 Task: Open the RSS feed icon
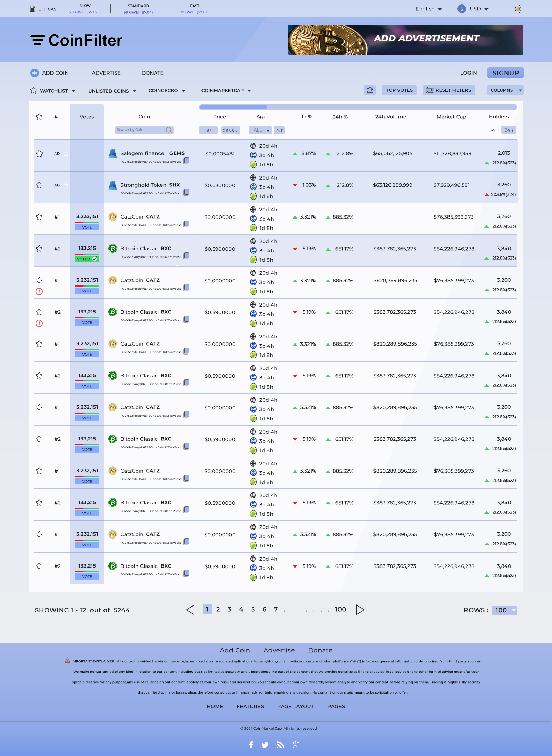coord(280,745)
